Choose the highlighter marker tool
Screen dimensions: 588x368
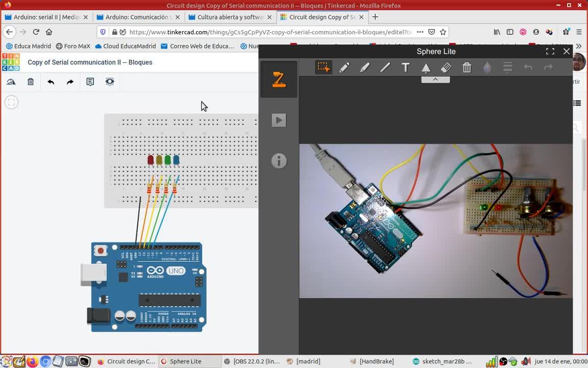click(x=364, y=67)
